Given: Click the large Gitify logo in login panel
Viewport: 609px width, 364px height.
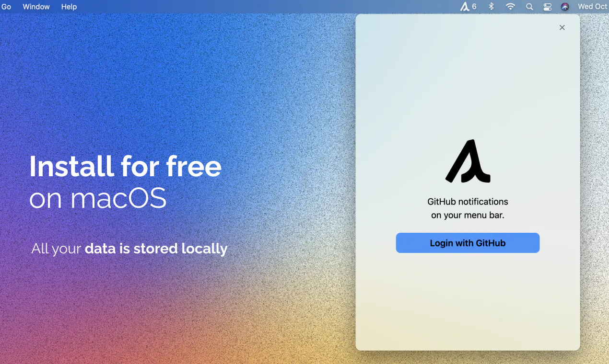Looking at the screenshot, I should point(468,161).
